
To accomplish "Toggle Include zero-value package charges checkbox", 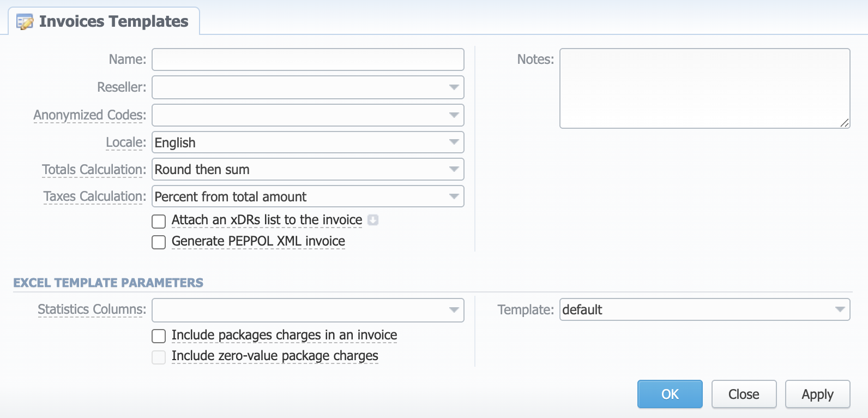I will (159, 357).
